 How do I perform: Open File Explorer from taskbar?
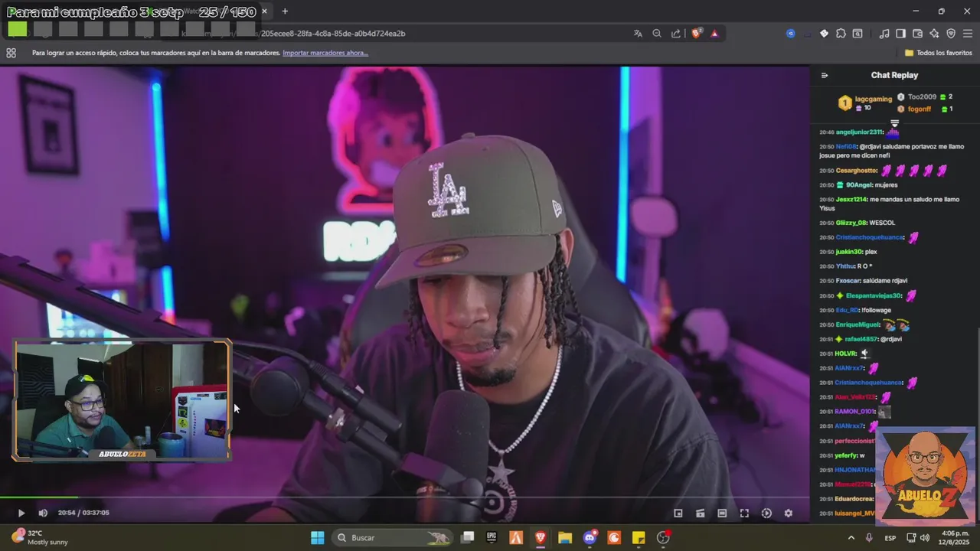coord(565,538)
